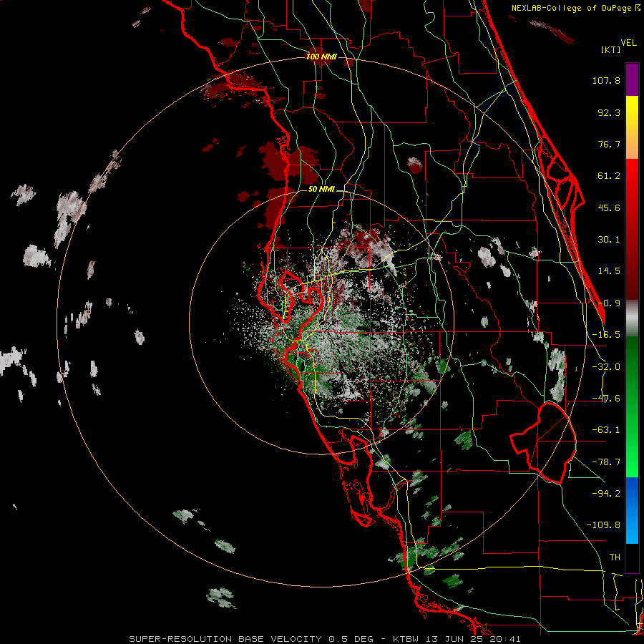Screen dimensions: 644x644
Task: Click the 100 NMI range ring label
Action: [321, 57]
